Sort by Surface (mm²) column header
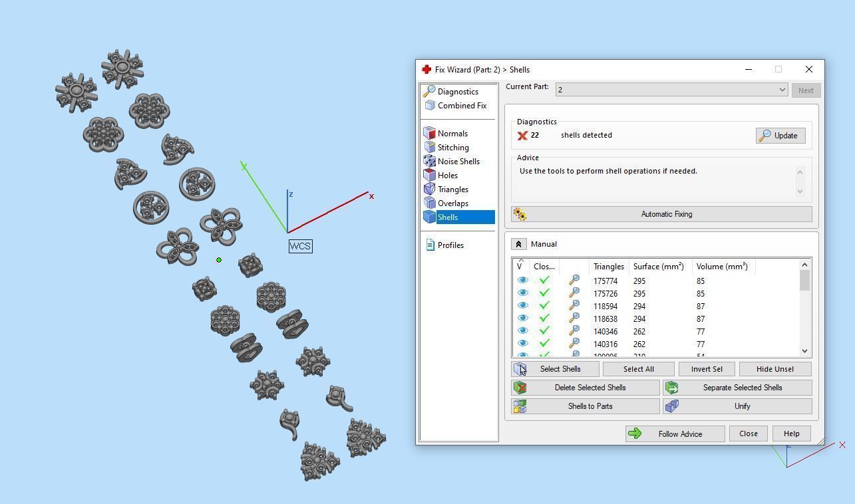The image size is (855, 504). [659, 266]
